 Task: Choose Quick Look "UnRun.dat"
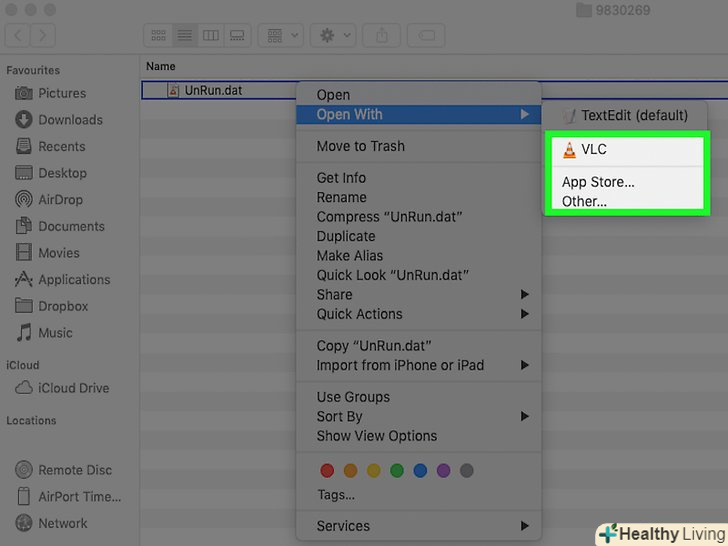(419, 275)
